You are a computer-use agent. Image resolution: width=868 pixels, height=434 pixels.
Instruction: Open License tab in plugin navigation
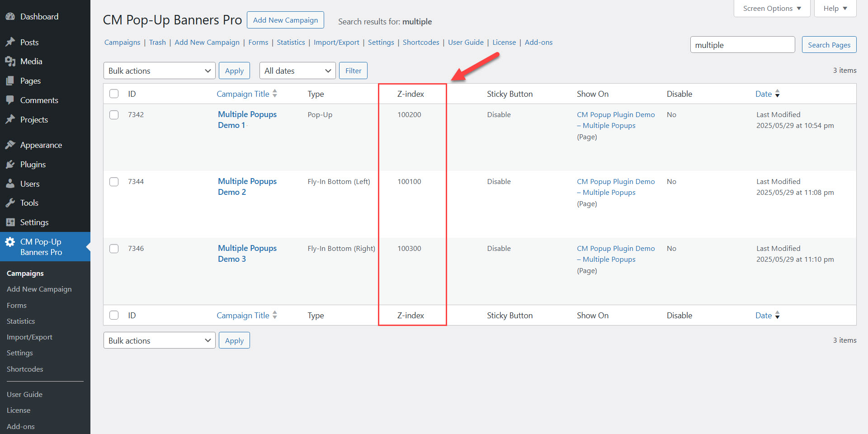point(504,42)
